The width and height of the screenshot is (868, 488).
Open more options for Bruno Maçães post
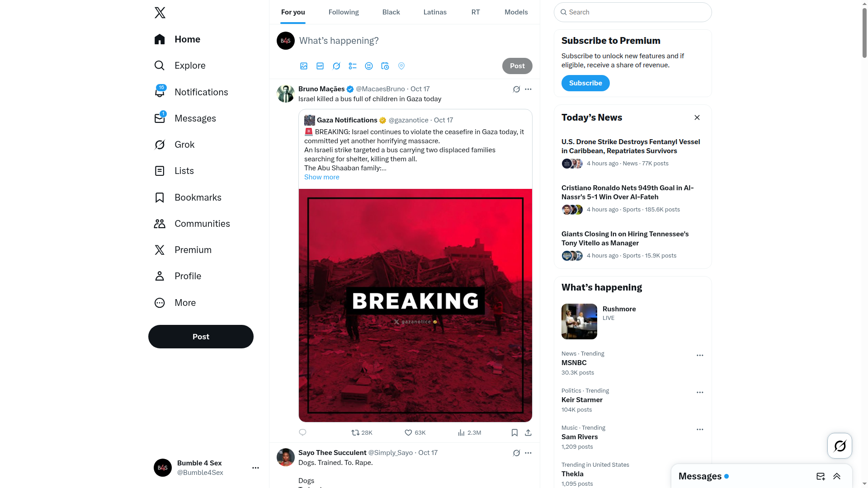tap(528, 89)
